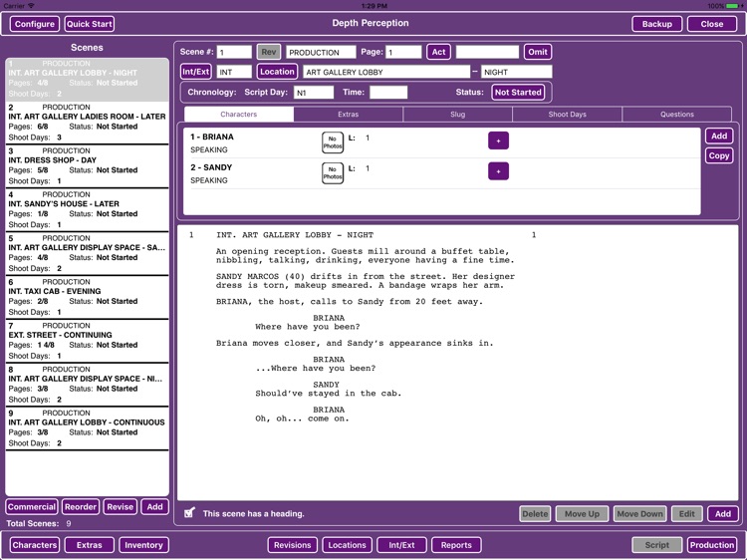Select scene 3 INT. DRESS SHOP - DAY
Screen dimensions: 747x560
coord(88,166)
